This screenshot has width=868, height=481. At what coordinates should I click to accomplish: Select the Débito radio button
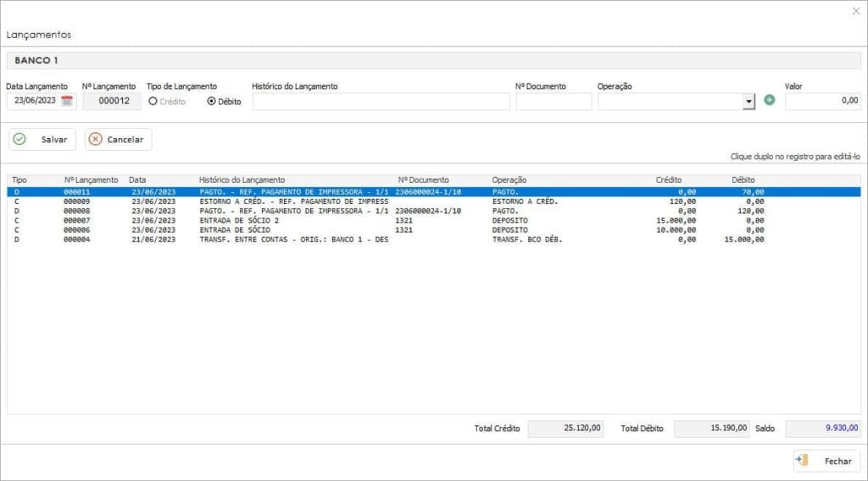(x=212, y=101)
